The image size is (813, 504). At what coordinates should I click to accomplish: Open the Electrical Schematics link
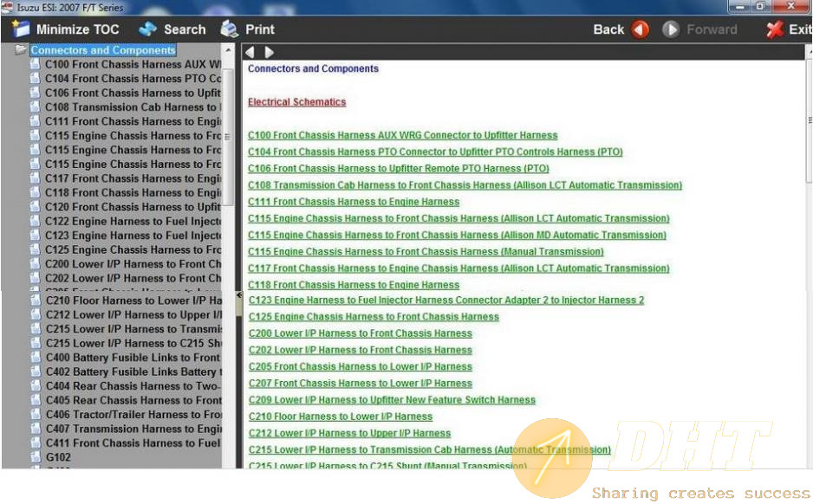click(x=296, y=102)
